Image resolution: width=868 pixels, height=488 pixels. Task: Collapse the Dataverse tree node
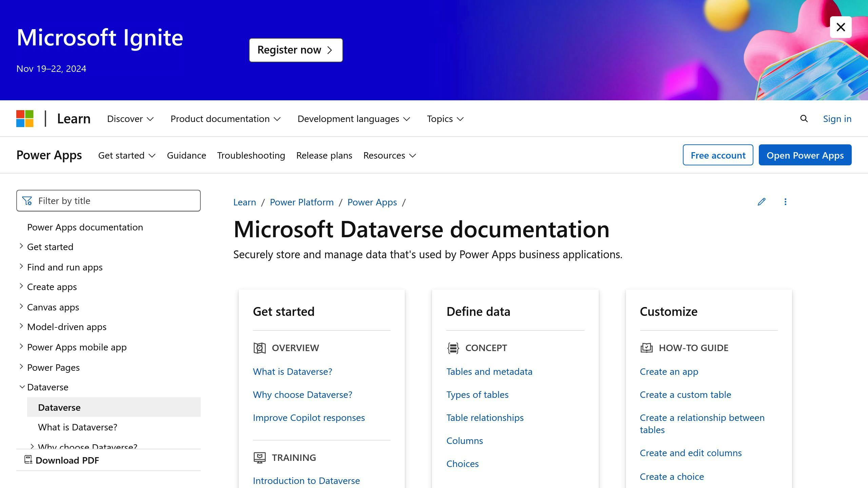[22, 387]
